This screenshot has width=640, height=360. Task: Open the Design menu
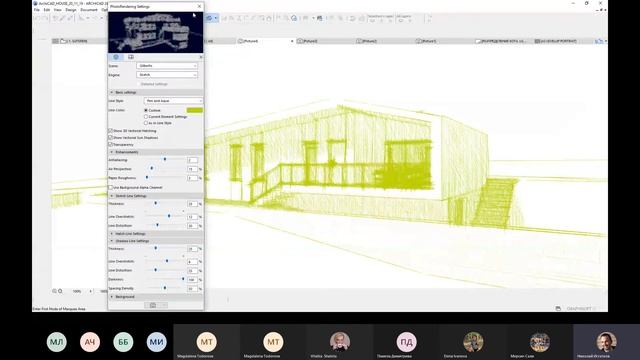point(71,10)
